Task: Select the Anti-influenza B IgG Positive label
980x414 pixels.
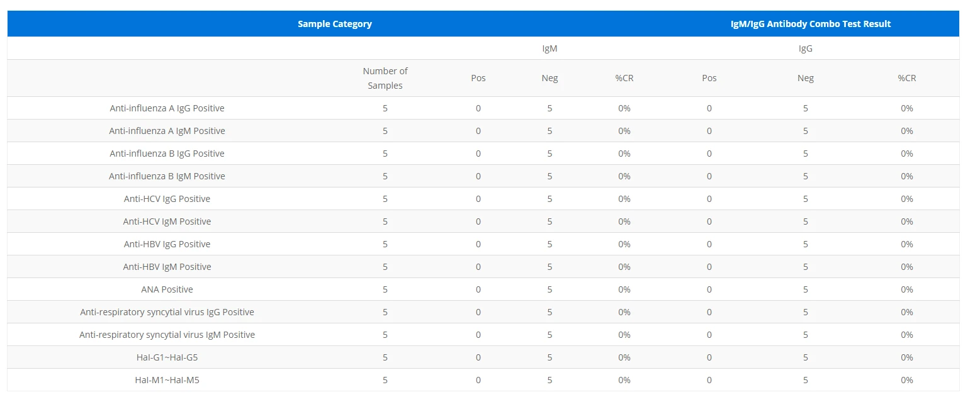Action: click(167, 154)
